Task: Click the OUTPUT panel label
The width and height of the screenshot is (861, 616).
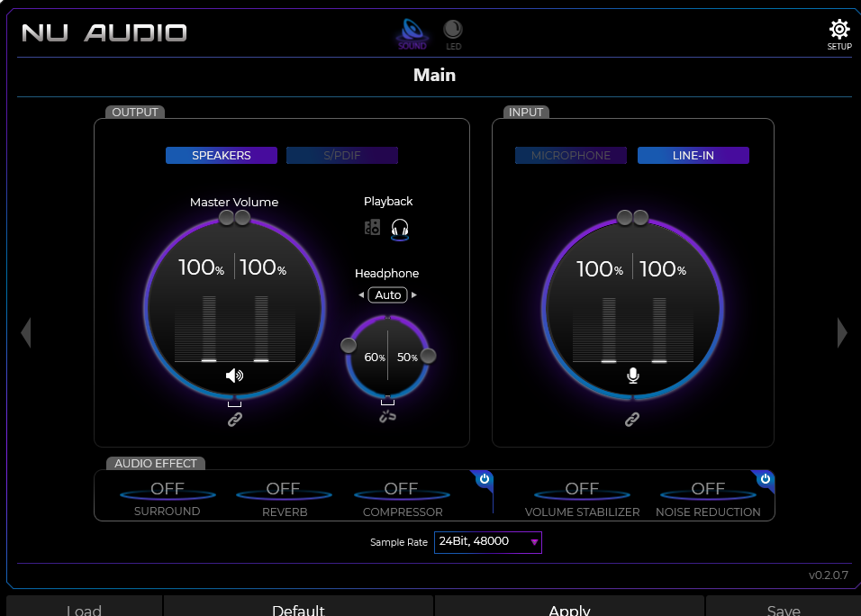Action: [x=135, y=112]
